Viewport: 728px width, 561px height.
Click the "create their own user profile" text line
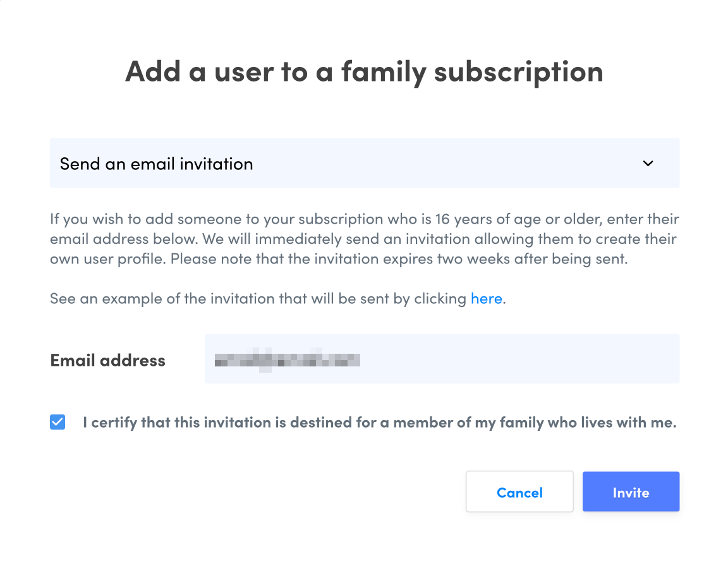tap(107, 260)
